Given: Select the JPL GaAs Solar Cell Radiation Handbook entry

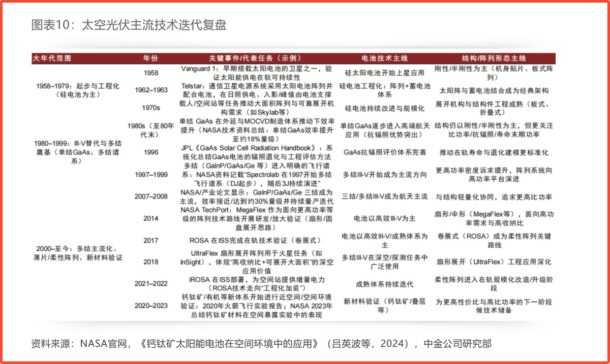Looking at the screenshot, I should pos(257,152).
